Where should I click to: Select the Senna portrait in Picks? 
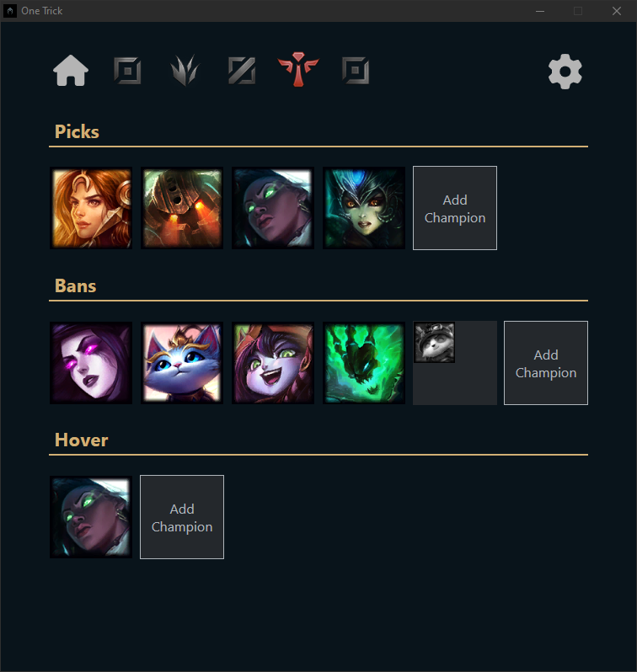tap(273, 208)
